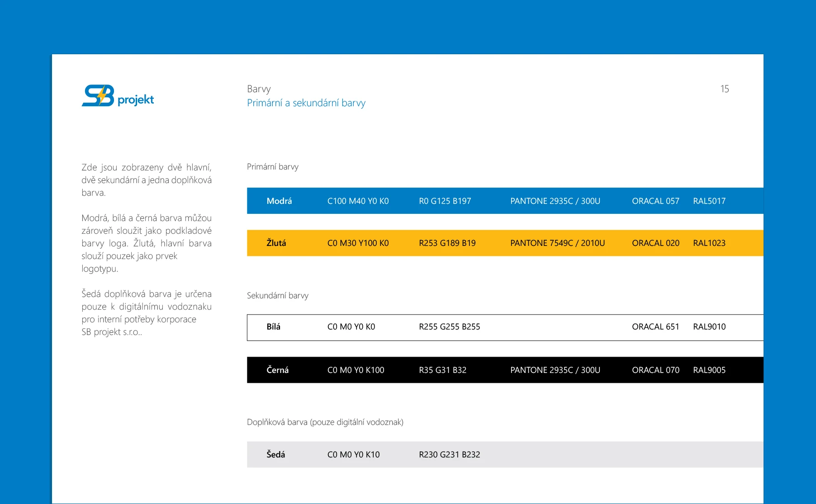Click 'ORACAL 070' value
816x504 pixels.
point(655,370)
